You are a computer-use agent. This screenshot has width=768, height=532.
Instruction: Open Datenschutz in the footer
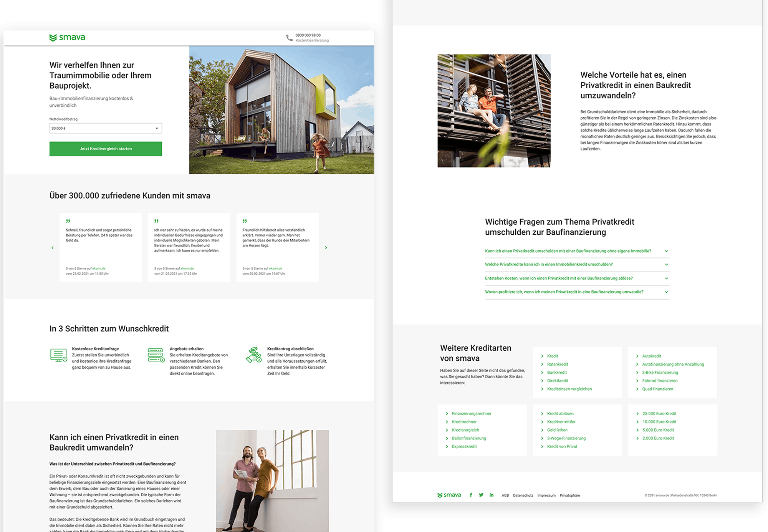(523, 496)
